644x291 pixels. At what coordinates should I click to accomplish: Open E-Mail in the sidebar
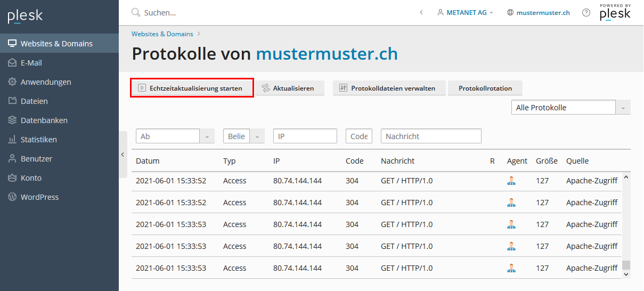31,63
